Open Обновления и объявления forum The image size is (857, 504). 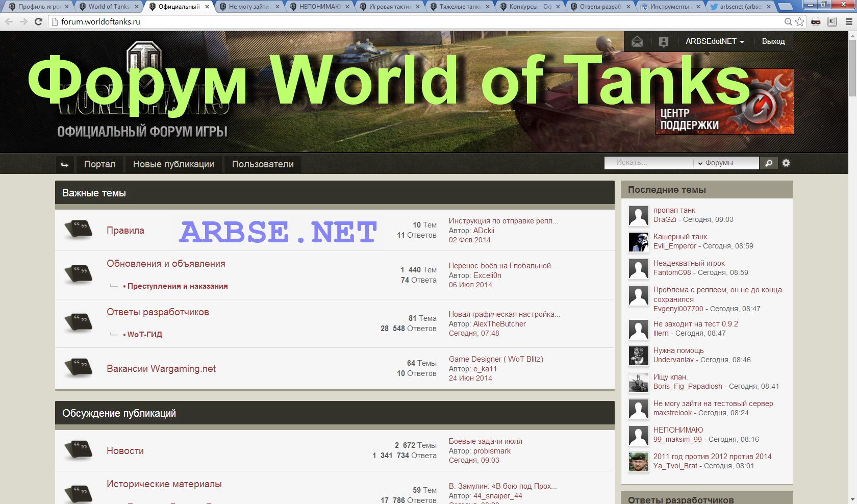166,264
